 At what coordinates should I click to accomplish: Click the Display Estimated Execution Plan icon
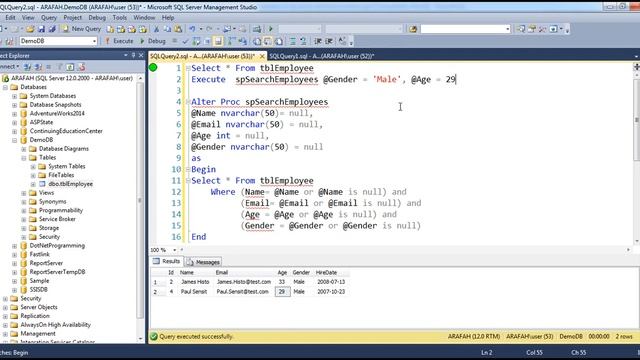(x=196, y=41)
